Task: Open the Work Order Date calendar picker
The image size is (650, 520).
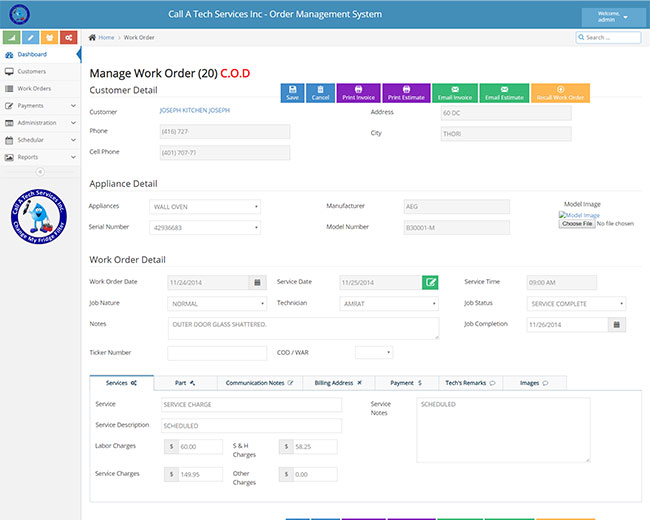Action: click(258, 283)
